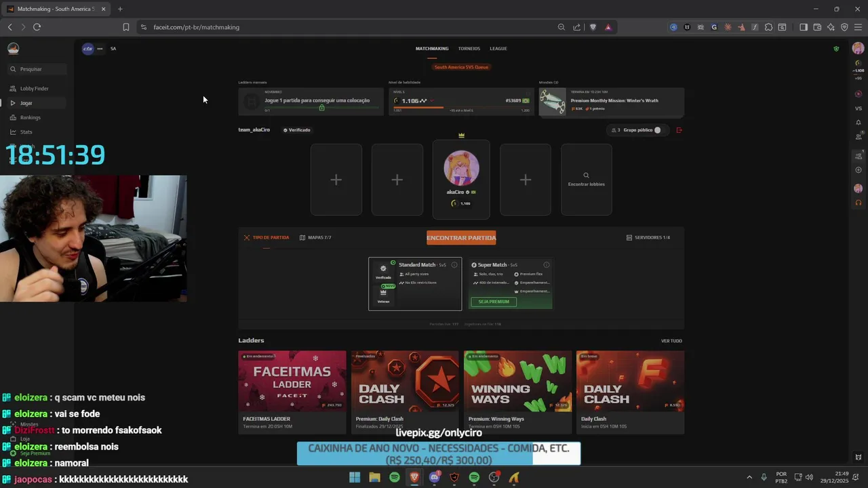Toggle the Verificado queue option
This screenshot has height=488, width=868.
coord(383,271)
